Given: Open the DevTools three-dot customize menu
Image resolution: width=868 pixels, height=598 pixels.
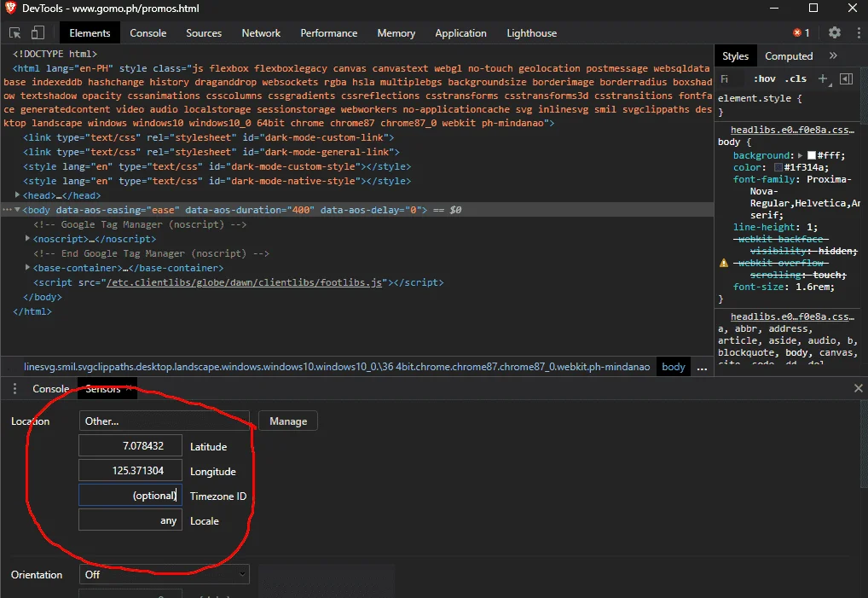Looking at the screenshot, I should click(x=859, y=32).
